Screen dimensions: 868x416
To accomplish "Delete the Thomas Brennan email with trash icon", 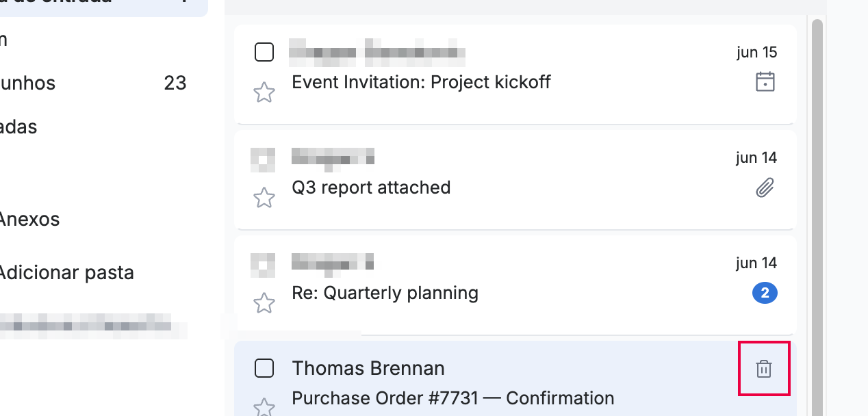I will pyautogui.click(x=764, y=369).
